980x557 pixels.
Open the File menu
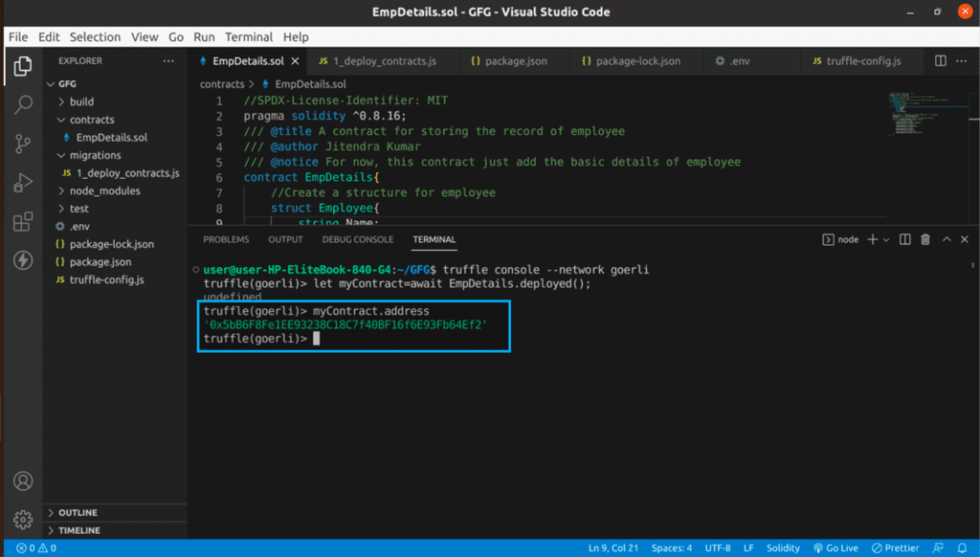[18, 37]
